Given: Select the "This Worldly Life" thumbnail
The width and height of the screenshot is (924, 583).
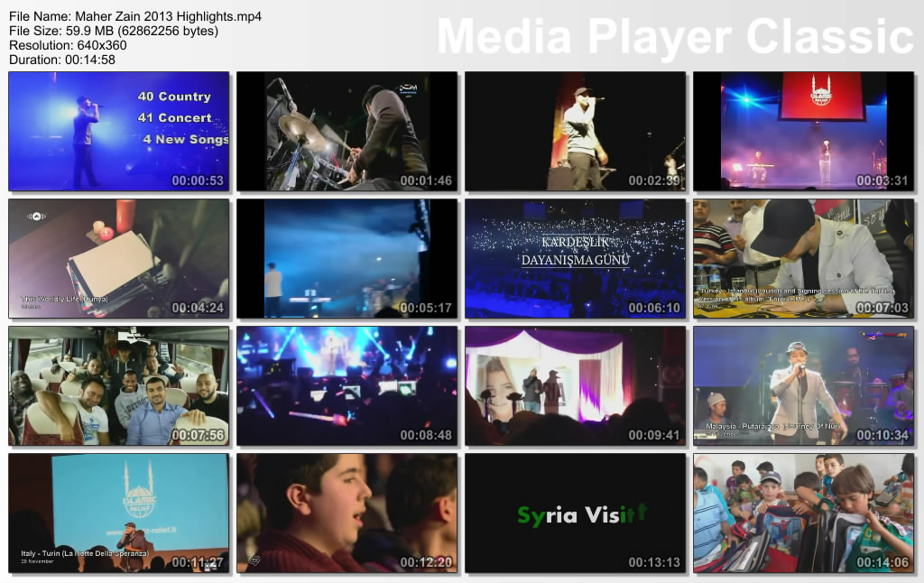Looking at the screenshot, I should click(119, 258).
